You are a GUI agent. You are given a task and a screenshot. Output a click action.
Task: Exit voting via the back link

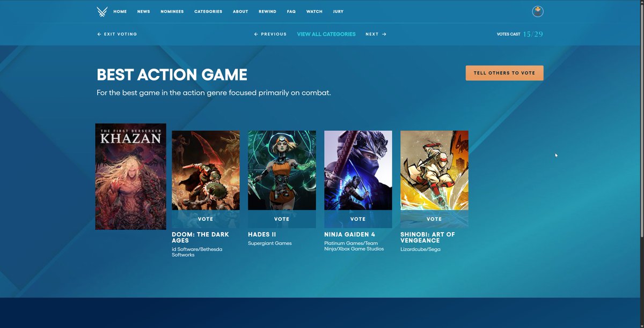(117, 34)
